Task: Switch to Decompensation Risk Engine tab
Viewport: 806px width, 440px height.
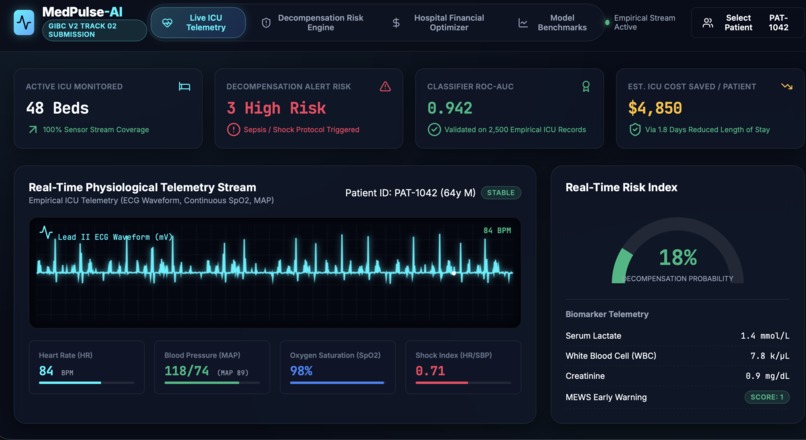Action: pos(313,23)
